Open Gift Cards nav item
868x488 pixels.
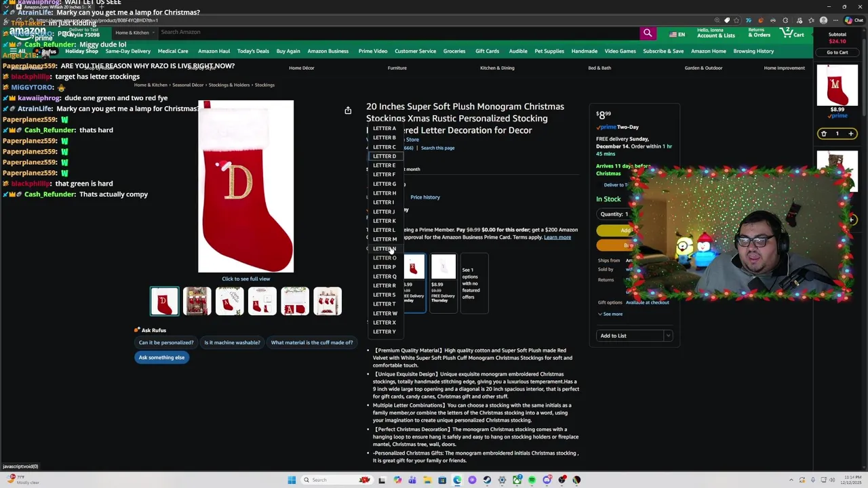(x=487, y=51)
